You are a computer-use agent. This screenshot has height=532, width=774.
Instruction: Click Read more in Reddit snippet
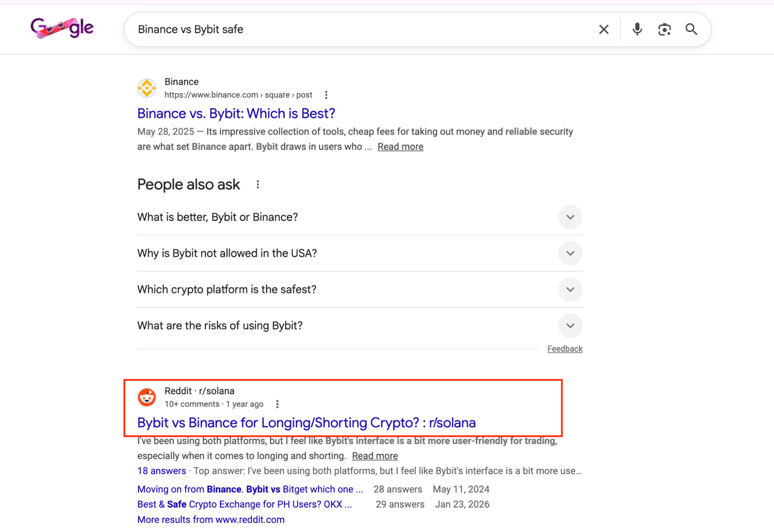coord(375,456)
